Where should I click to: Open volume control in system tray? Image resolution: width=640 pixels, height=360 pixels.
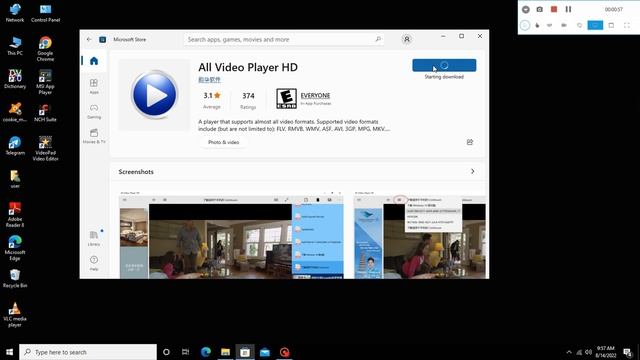(x=588, y=352)
